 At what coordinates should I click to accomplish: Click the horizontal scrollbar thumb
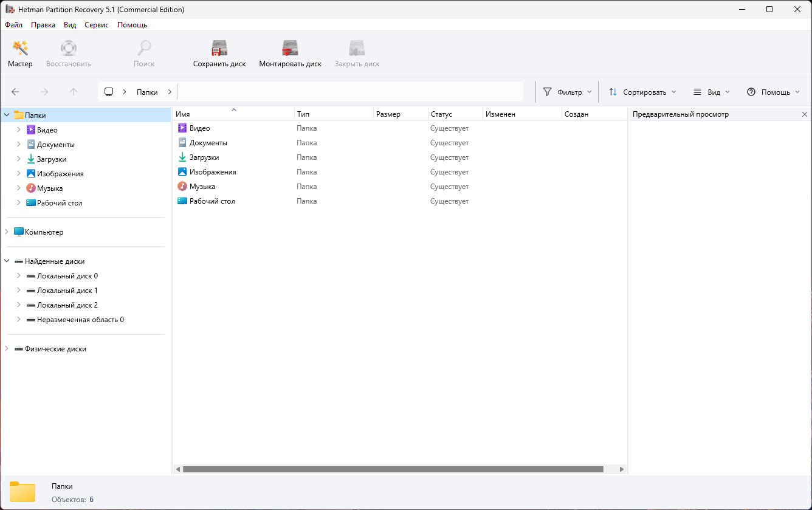pos(393,469)
